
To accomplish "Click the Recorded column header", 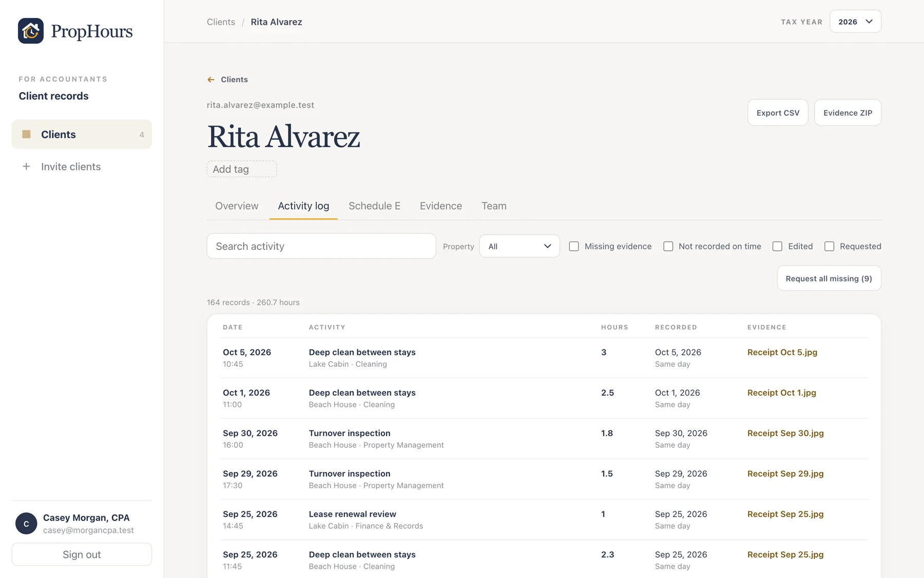I will coord(676,327).
